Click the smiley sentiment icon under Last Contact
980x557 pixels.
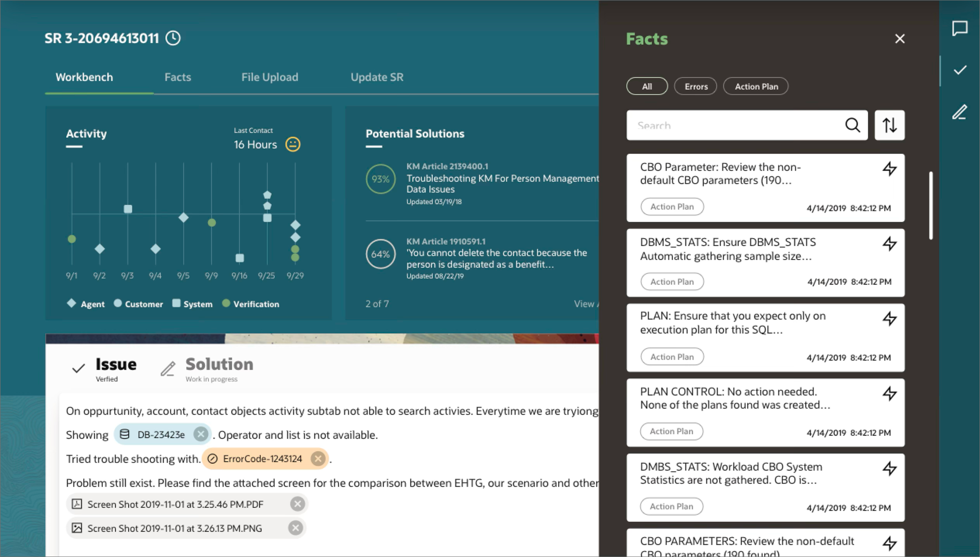[292, 144]
